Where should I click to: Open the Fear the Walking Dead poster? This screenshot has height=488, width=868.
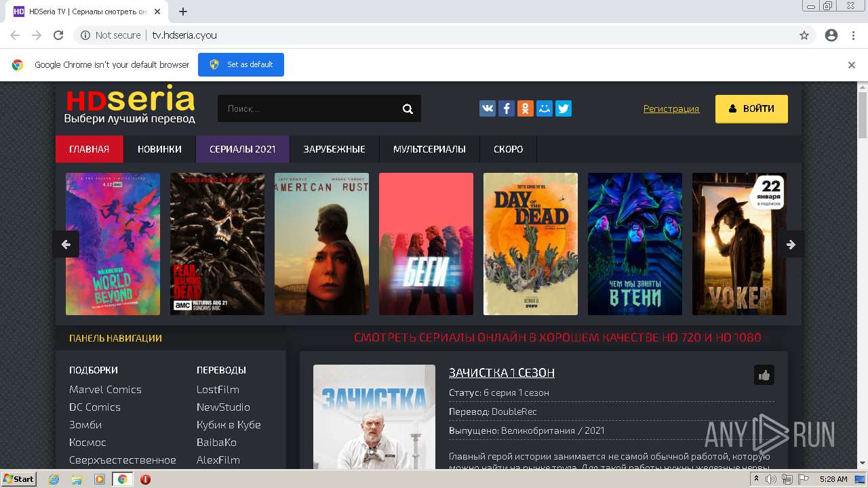217,244
